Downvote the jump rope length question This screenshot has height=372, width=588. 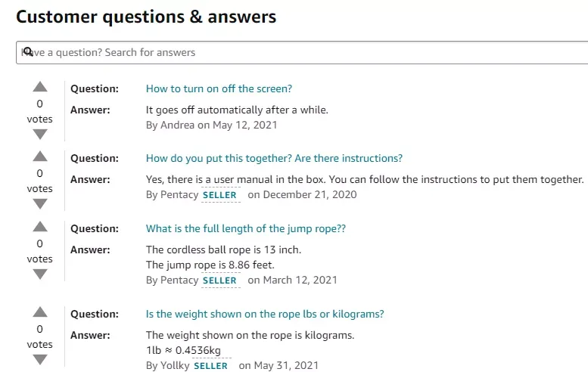pyautogui.click(x=40, y=274)
